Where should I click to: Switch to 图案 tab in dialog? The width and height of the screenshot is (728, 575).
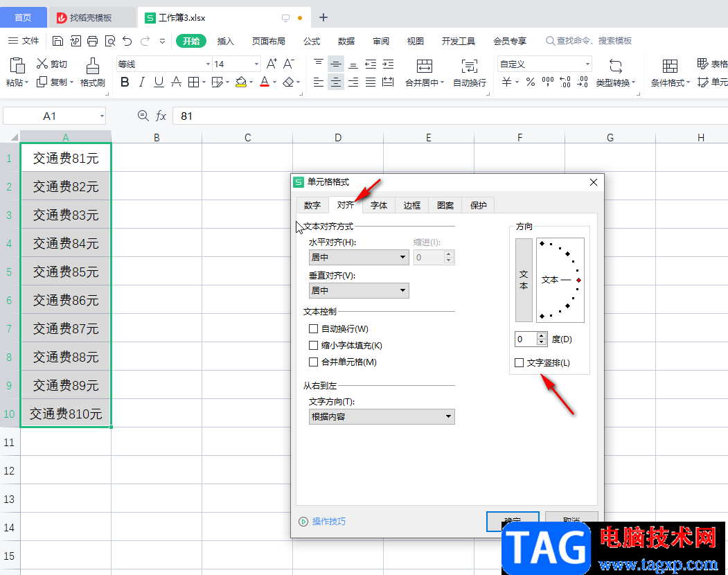pyautogui.click(x=445, y=205)
